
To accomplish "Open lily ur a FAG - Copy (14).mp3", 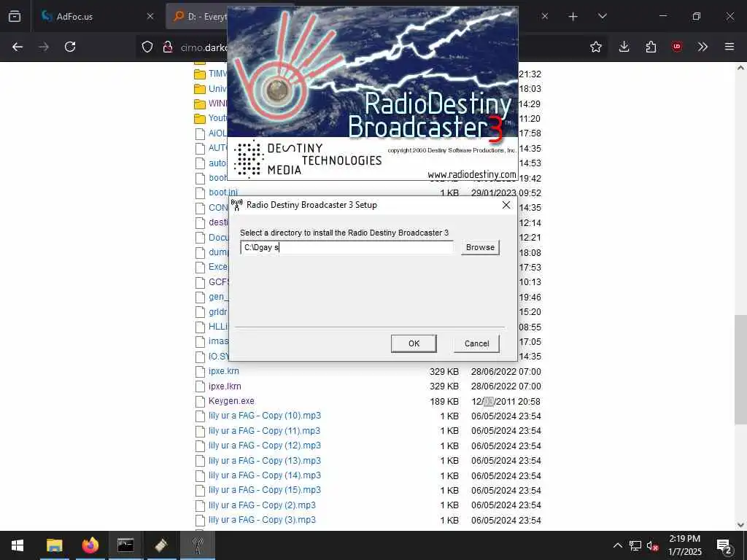I will tap(264, 475).
